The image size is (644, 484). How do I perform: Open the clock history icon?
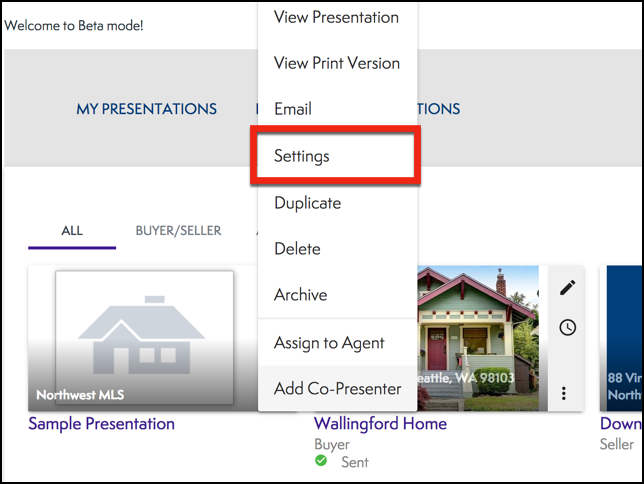click(568, 327)
